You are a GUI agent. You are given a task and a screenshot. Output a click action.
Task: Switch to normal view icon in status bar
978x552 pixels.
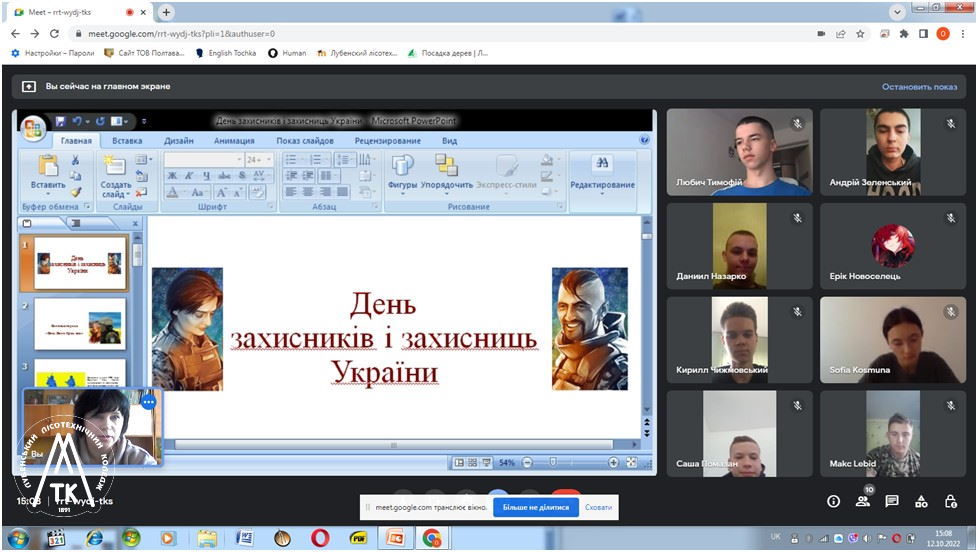[459, 462]
